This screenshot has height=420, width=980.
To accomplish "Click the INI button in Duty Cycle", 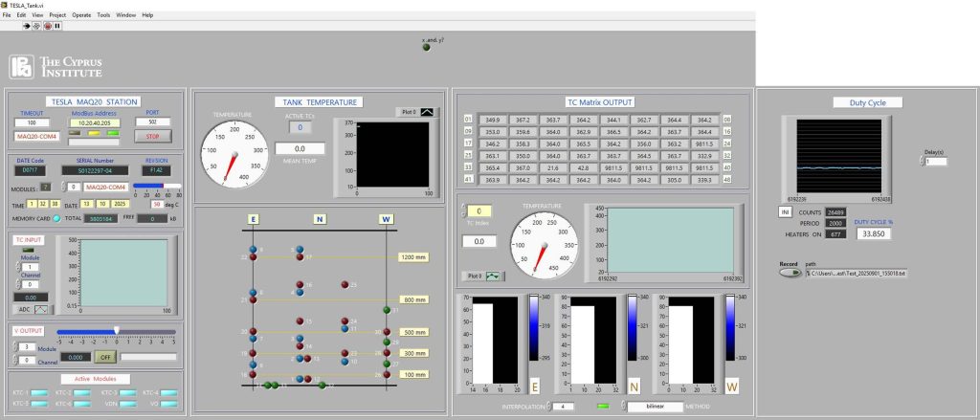I will tap(785, 211).
